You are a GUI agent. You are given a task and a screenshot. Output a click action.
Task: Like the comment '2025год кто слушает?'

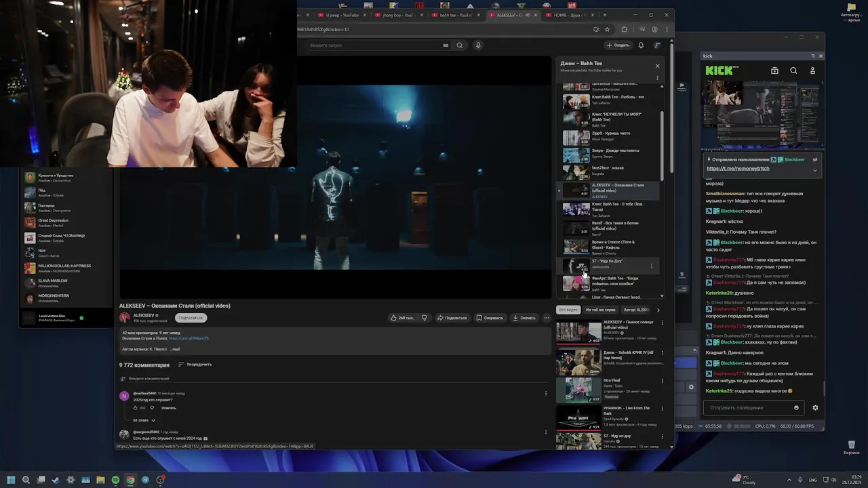(135, 408)
